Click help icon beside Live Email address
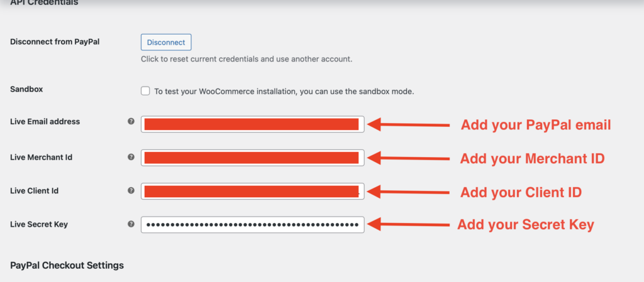The width and height of the screenshot is (644, 282). click(131, 122)
